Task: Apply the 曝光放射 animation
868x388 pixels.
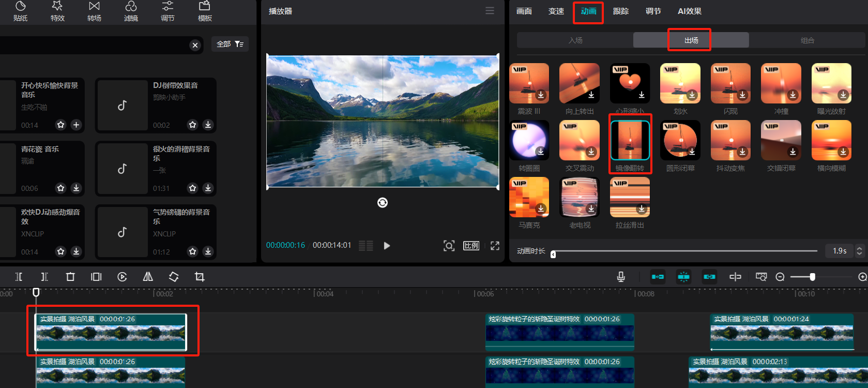Action: (x=831, y=83)
